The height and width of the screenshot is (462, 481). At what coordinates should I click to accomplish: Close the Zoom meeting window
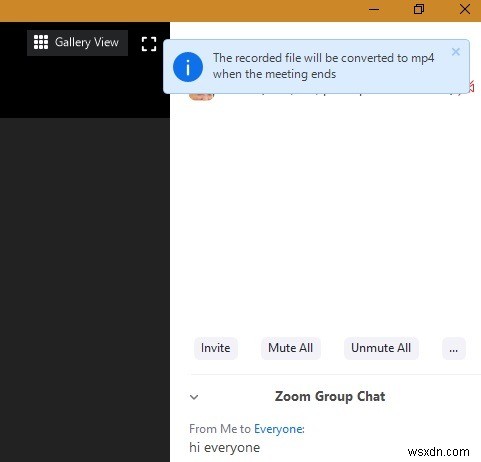pos(465,10)
